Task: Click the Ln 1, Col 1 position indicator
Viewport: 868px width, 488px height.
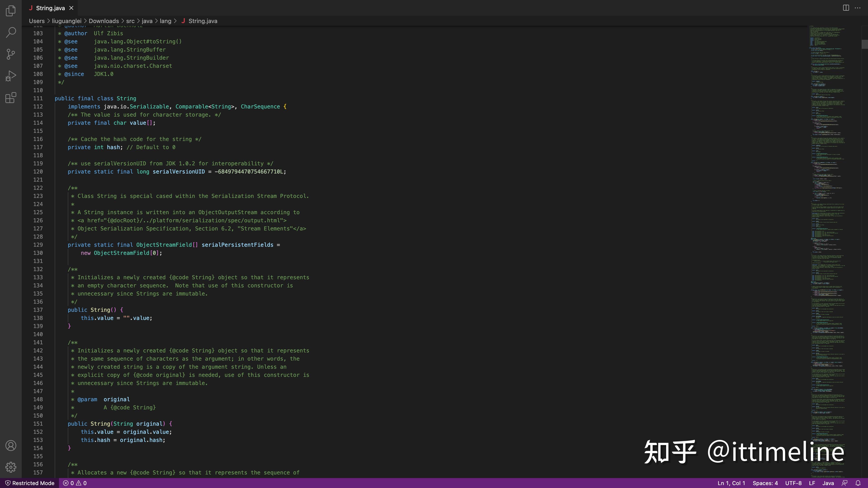Action: click(x=731, y=483)
